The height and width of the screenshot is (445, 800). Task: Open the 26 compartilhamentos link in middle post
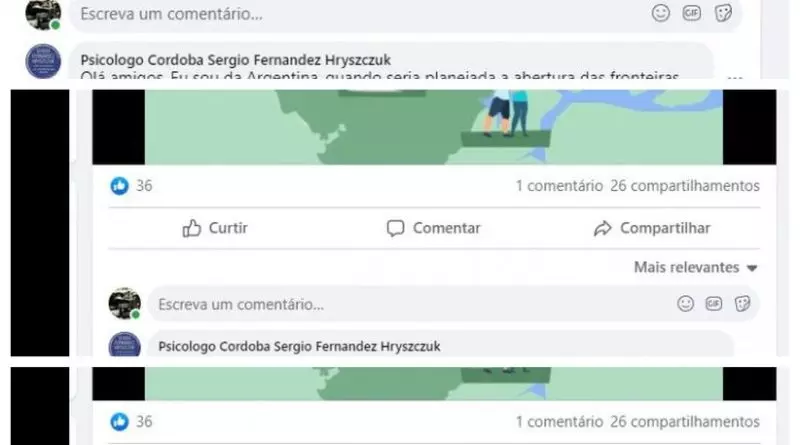click(685, 186)
